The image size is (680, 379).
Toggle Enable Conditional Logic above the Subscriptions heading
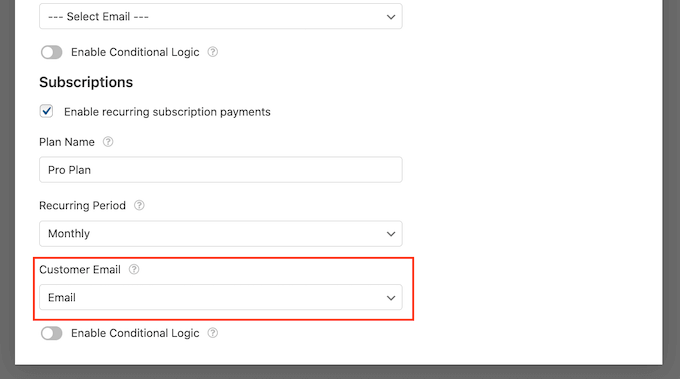52,52
